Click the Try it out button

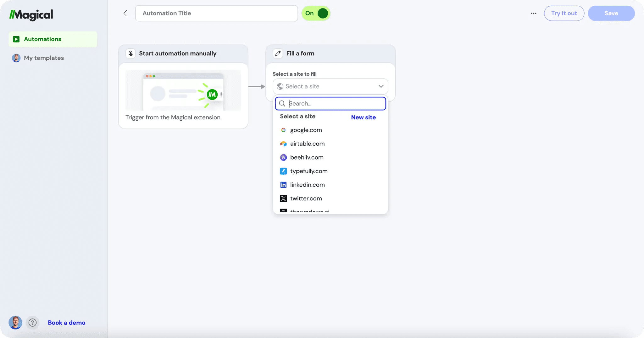pyautogui.click(x=564, y=13)
